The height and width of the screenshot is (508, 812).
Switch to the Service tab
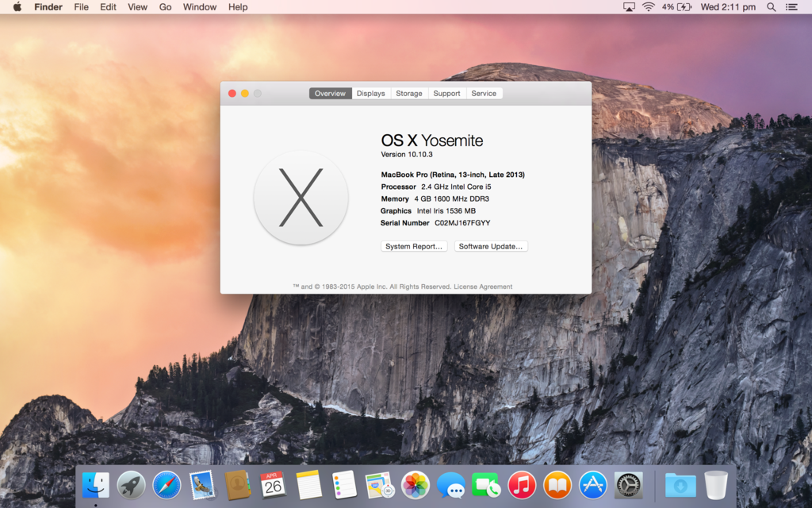484,94
